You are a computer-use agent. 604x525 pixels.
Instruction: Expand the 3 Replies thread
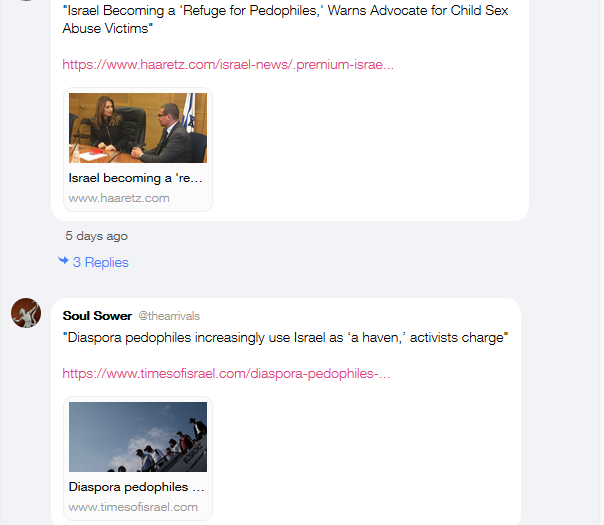[x=101, y=262]
